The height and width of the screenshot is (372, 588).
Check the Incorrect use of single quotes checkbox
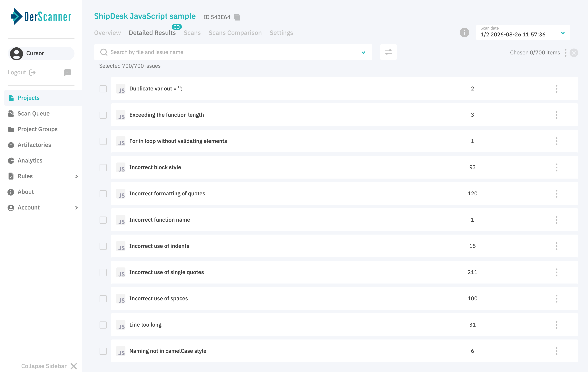tap(103, 273)
